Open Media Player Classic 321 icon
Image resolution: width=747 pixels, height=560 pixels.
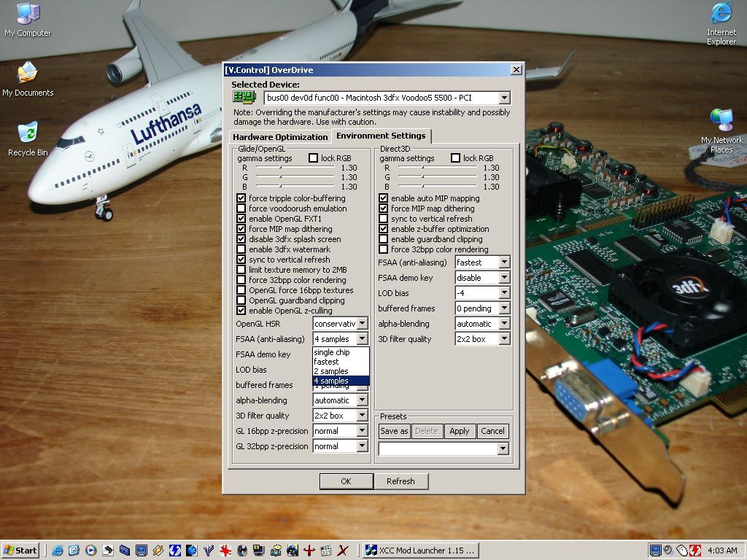coord(326,551)
